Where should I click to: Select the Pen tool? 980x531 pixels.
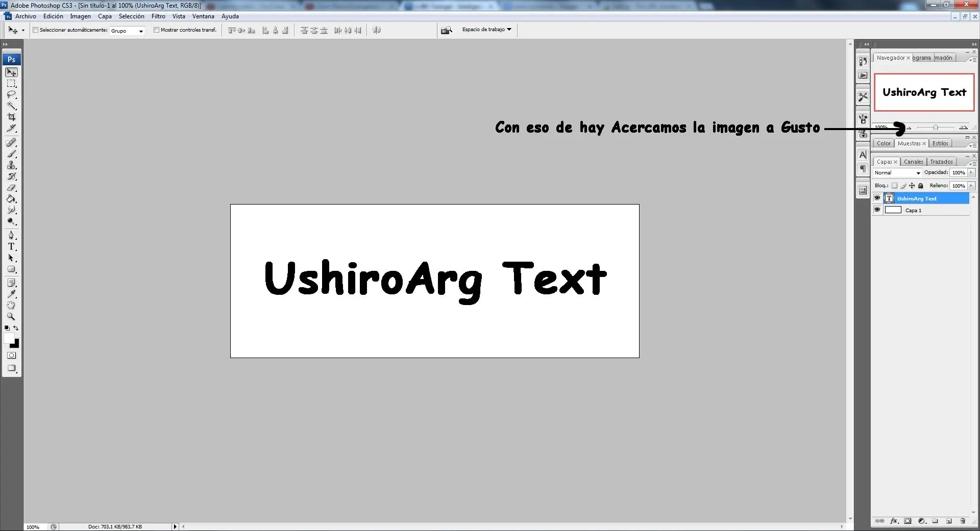click(11, 235)
